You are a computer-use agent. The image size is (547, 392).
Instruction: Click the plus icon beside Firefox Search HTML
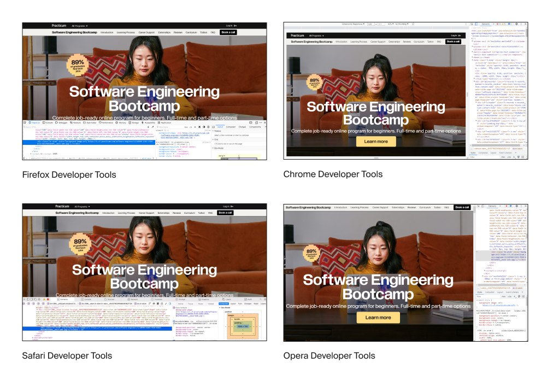coord(148,127)
